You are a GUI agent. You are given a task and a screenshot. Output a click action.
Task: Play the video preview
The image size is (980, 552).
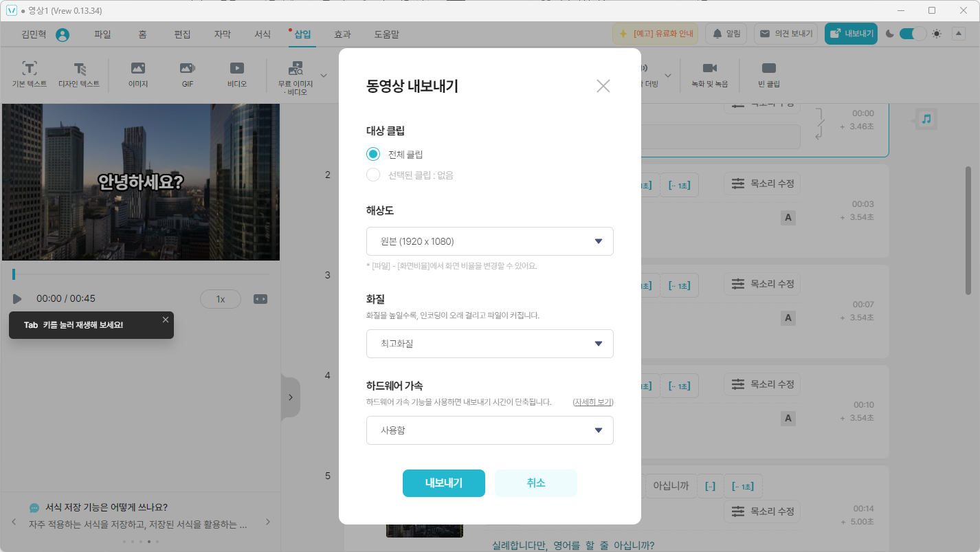pos(17,299)
